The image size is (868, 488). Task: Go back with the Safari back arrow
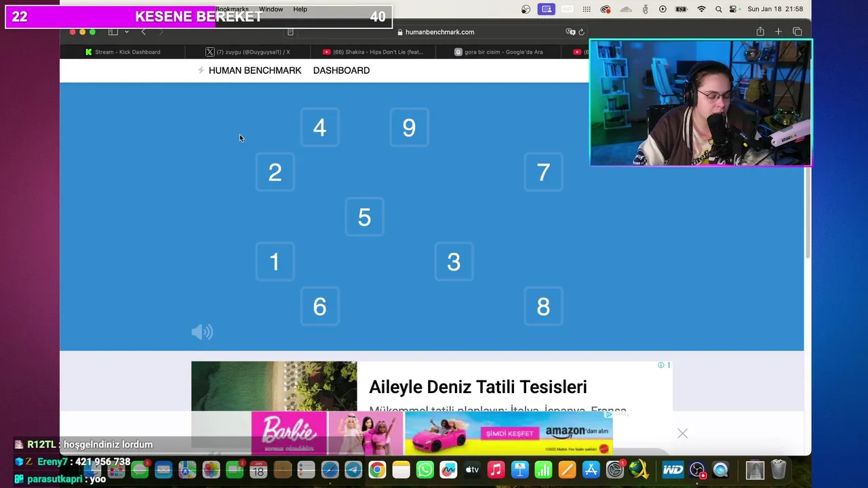[x=143, y=32]
